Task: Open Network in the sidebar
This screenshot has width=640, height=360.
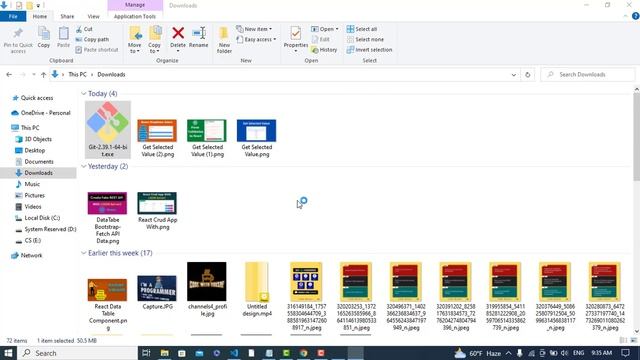Action: tap(31, 256)
